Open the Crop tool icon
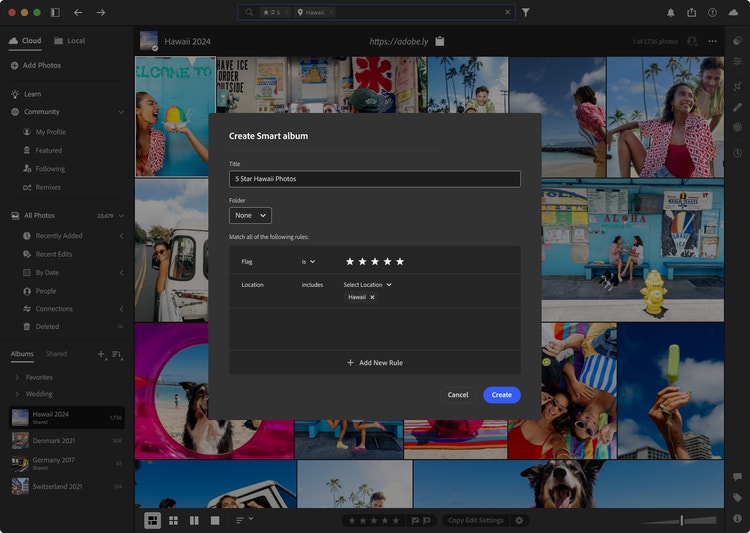The width and height of the screenshot is (750, 533). (x=737, y=86)
